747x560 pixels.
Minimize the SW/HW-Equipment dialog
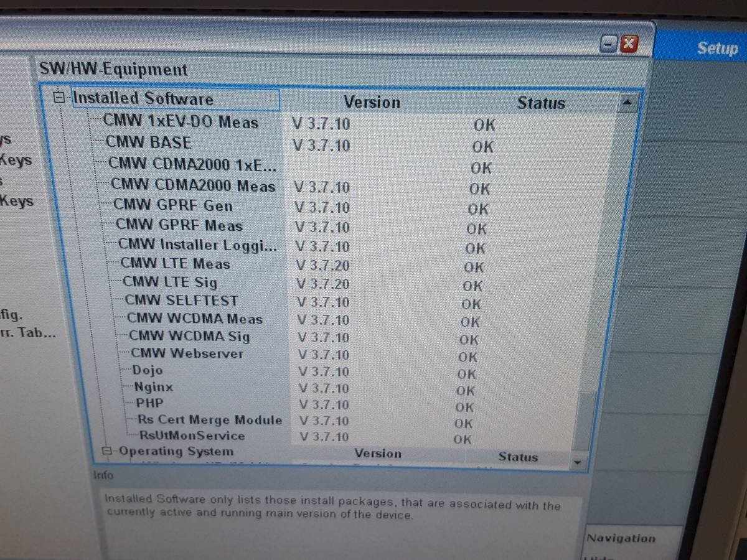coord(609,44)
